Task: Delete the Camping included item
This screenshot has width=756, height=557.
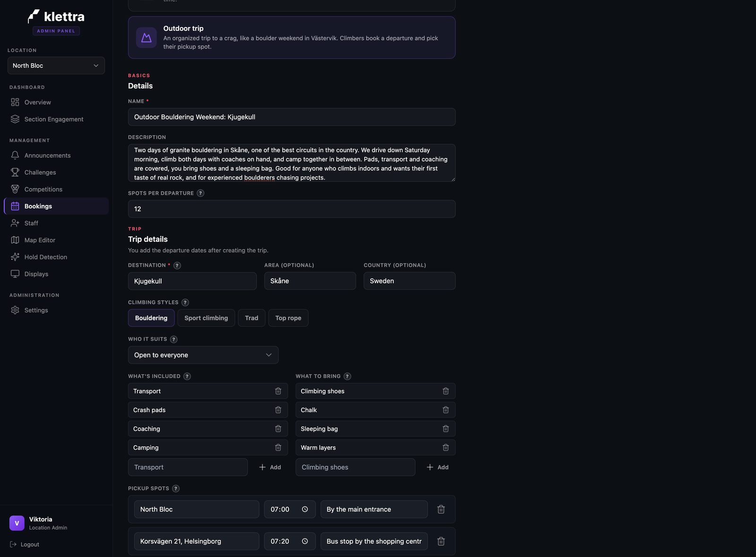Action: tap(278, 447)
